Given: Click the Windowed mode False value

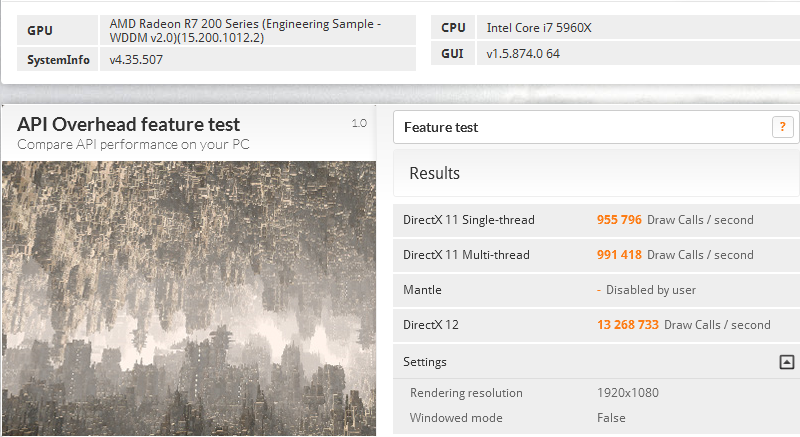Looking at the screenshot, I should 611,418.
